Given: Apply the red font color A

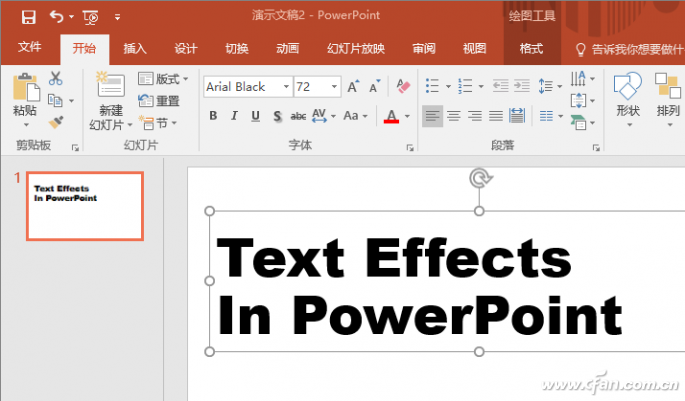Looking at the screenshot, I should 391,116.
